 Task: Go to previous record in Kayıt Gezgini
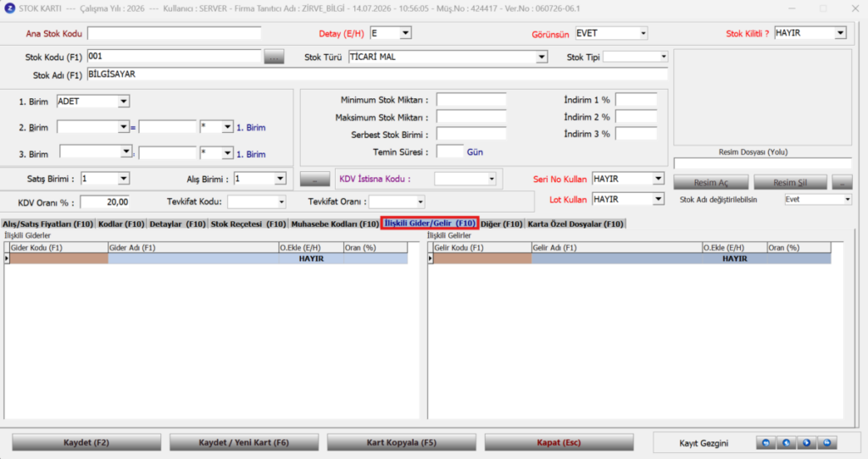tap(786, 443)
